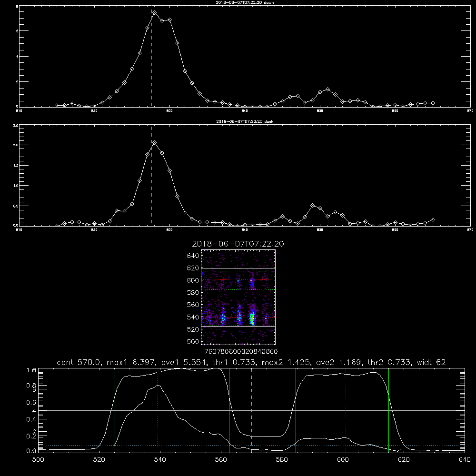The width and height of the screenshot is (476, 476).
Task: Click the green vertical line near 525 in bottom plot
Action: click(x=115, y=410)
